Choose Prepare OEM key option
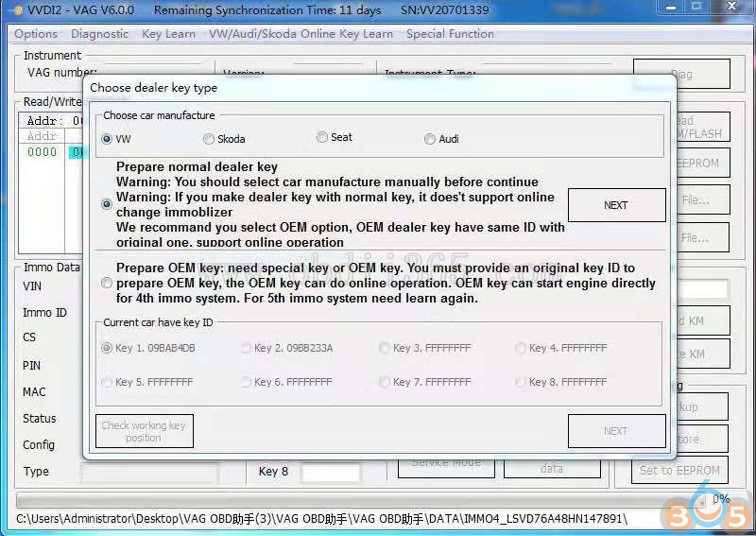The width and height of the screenshot is (756, 536). (107, 283)
